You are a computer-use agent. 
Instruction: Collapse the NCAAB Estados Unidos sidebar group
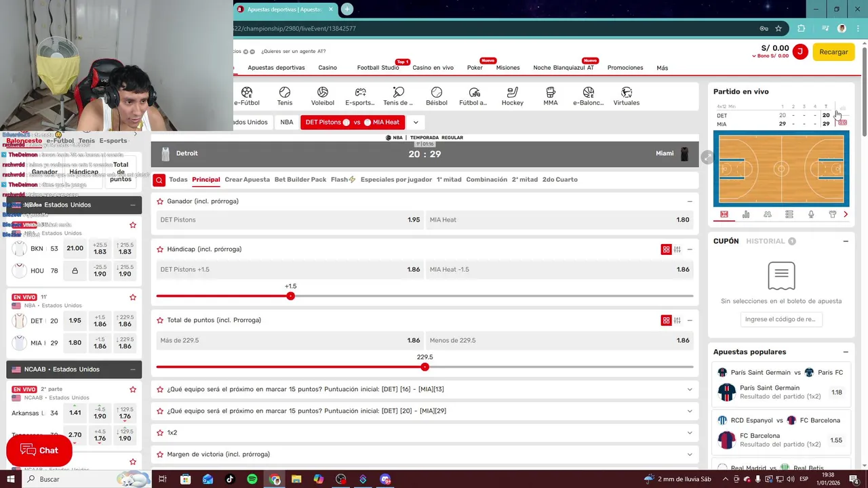tap(133, 369)
